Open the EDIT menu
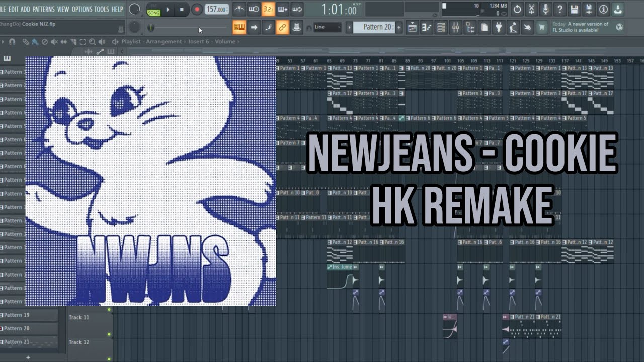 [13, 9]
